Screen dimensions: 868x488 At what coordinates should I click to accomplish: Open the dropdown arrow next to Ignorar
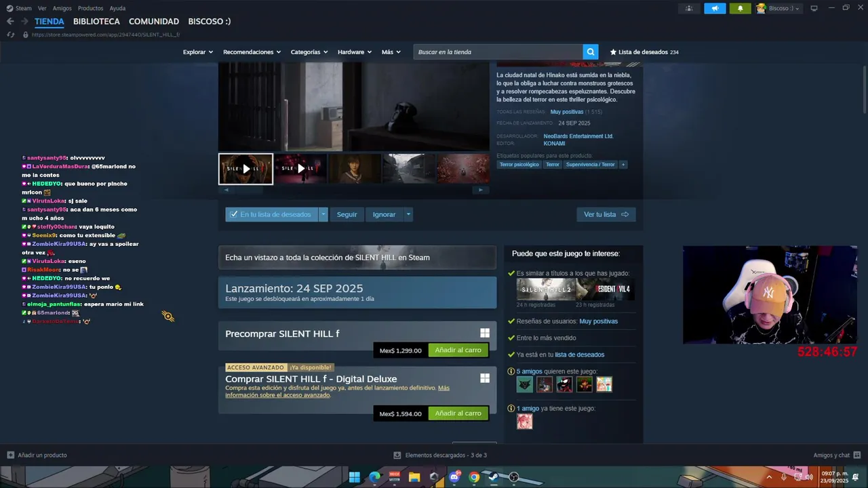(408, 214)
